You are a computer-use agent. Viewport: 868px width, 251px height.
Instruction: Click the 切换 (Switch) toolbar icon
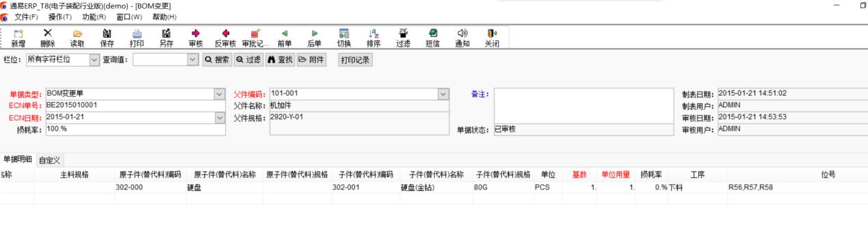344,38
